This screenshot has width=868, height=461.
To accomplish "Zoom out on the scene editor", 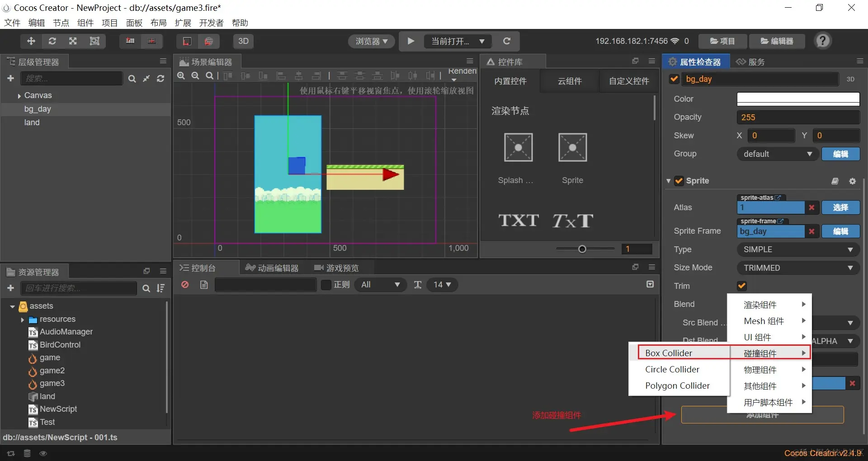I will pos(195,75).
